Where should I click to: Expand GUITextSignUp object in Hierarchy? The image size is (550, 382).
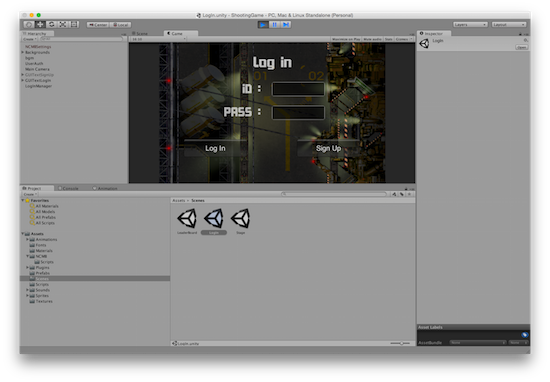(x=22, y=75)
